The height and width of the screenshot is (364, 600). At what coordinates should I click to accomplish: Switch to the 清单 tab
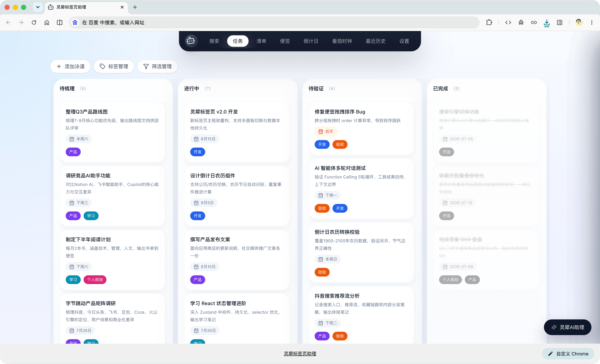[261, 41]
